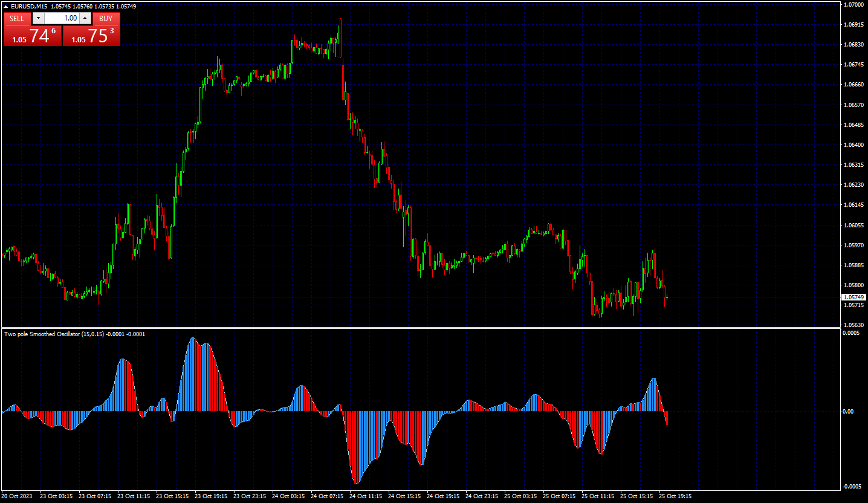Click the 23 Oct 15:15 time label
Viewport: 868px width, 503px height.
click(172, 496)
